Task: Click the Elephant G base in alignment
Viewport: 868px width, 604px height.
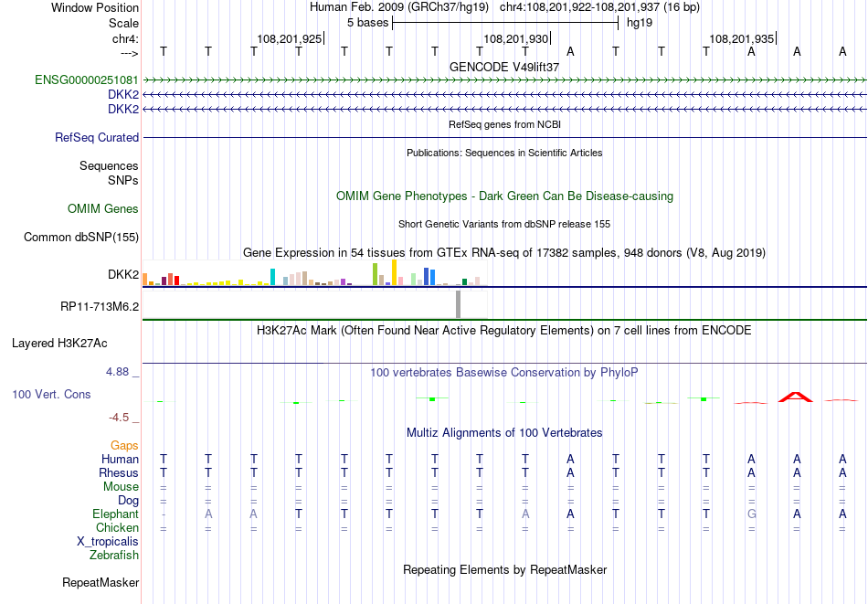Action: pyautogui.click(x=751, y=514)
